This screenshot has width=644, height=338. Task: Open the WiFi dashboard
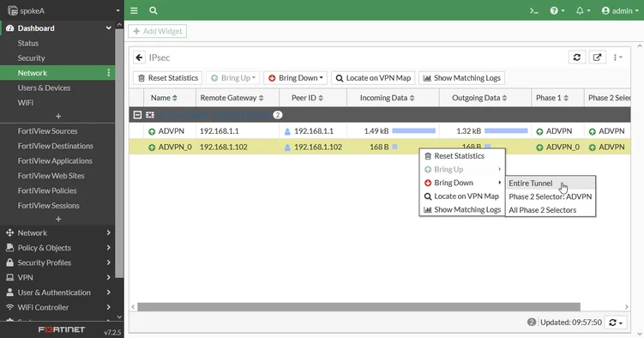point(26,103)
